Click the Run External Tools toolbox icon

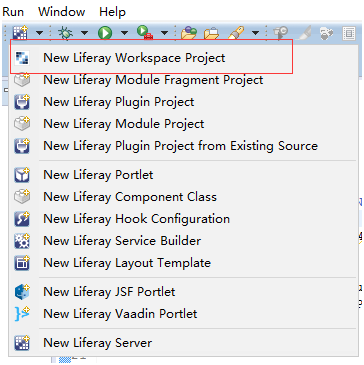[x=145, y=33]
